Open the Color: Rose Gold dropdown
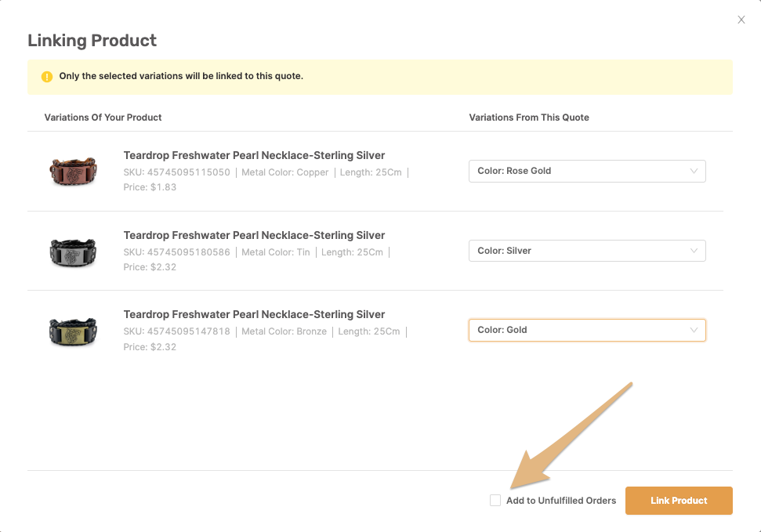 click(587, 171)
